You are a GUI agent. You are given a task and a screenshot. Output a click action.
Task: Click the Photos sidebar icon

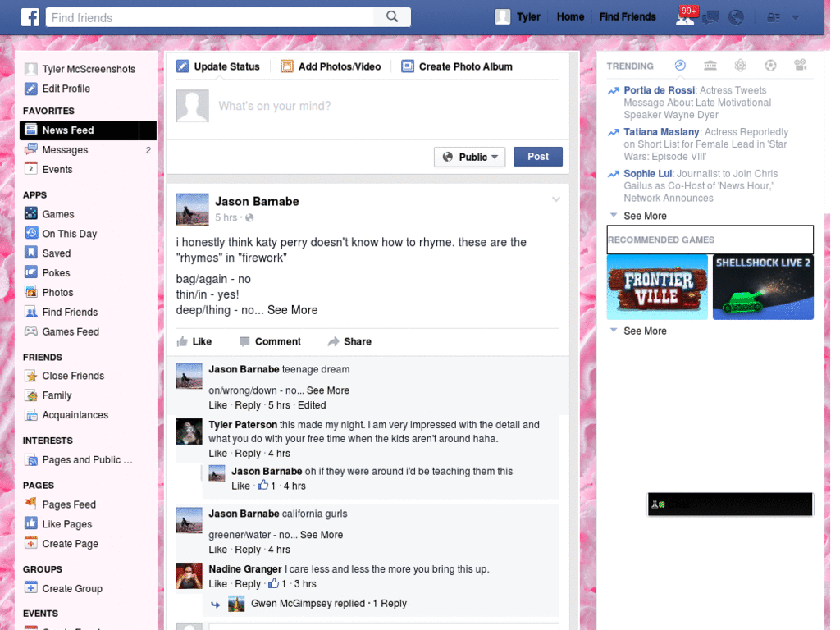click(31, 292)
